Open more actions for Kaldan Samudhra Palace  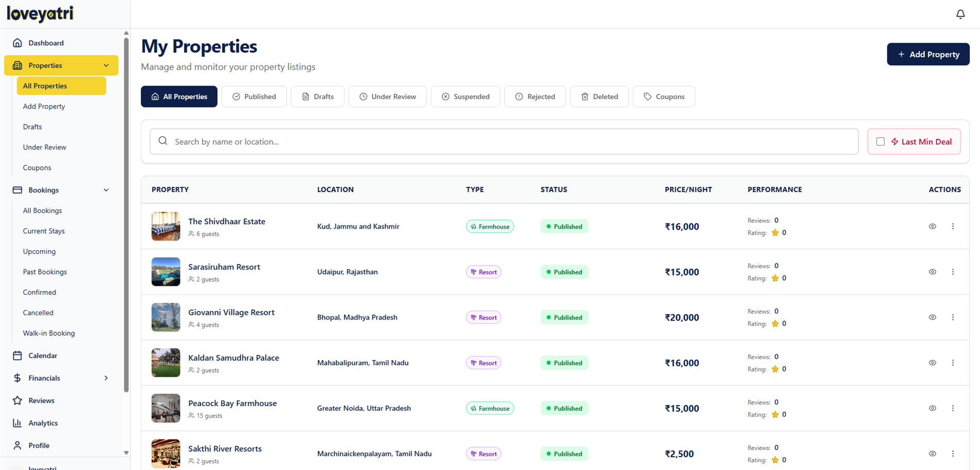[x=953, y=363]
